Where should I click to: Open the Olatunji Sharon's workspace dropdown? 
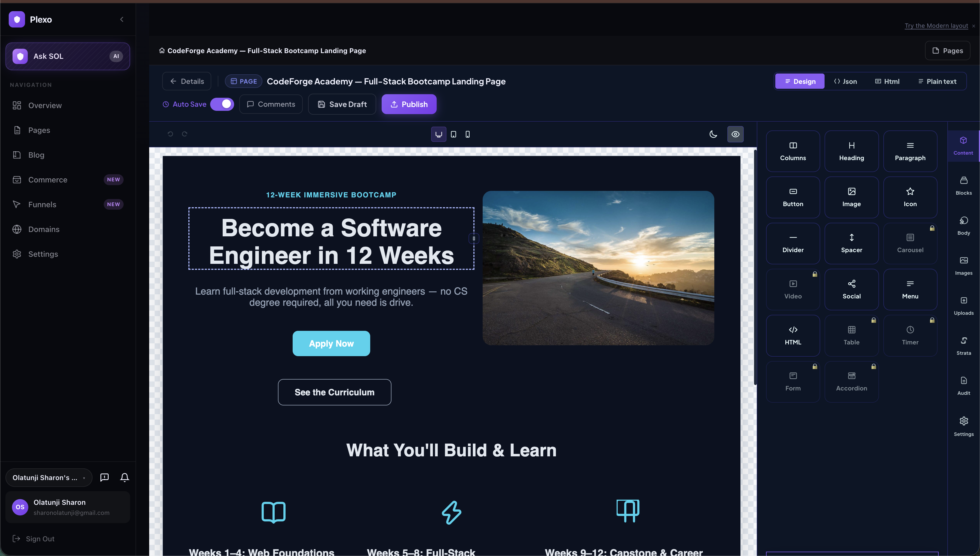(49, 478)
